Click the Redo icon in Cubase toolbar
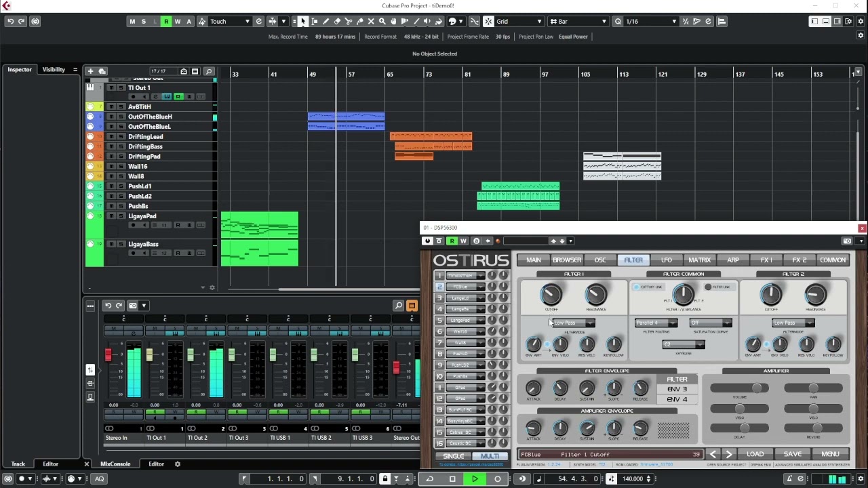The width and height of the screenshot is (868, 488). point(22,21)
